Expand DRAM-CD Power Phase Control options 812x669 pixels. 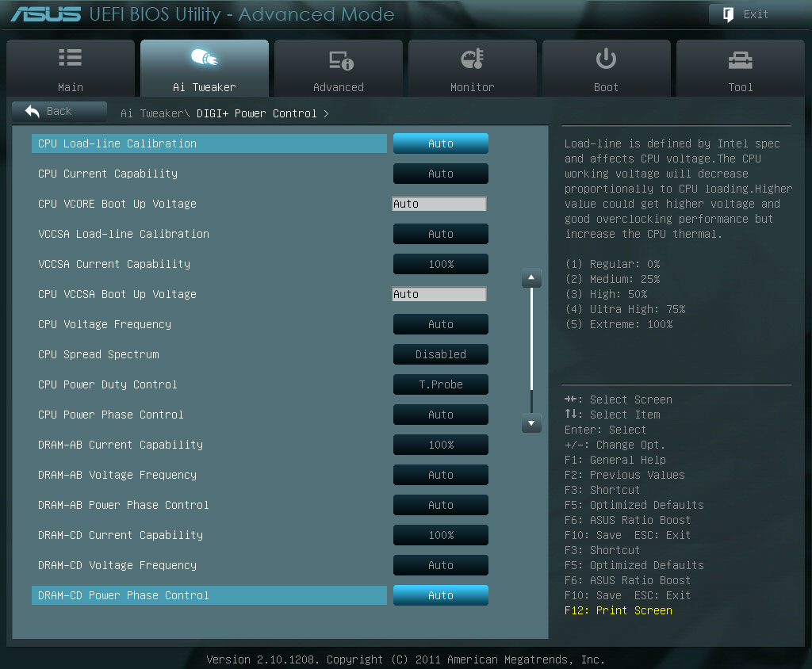(x=441, y=595)
